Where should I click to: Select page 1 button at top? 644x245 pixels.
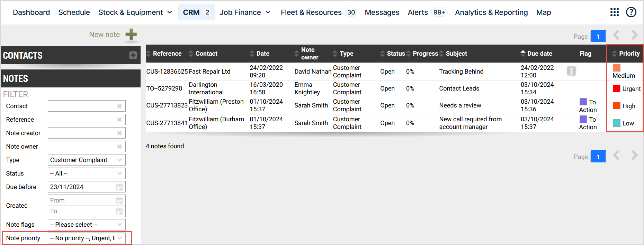tap(598, 36)
